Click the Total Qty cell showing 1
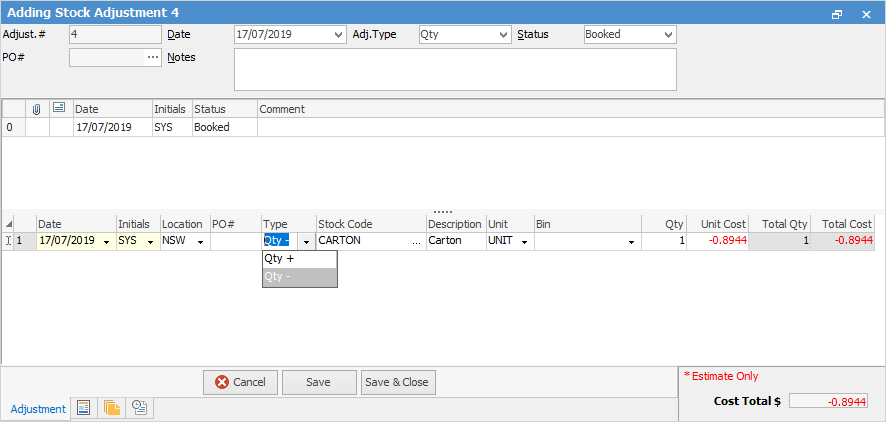Screen dimensions: 886x423 (780, 241)
